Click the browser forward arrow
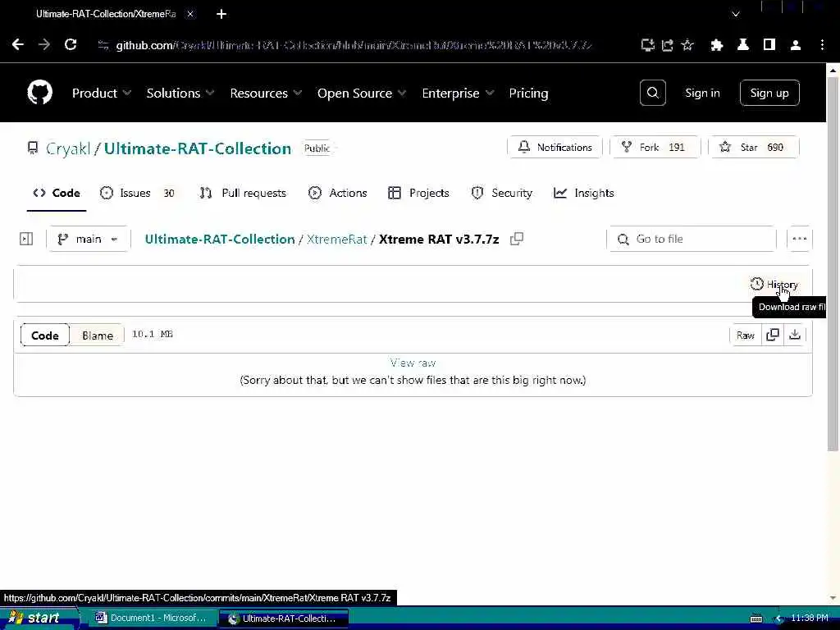Viewport: 840px width, 630px height. point(44,44)
